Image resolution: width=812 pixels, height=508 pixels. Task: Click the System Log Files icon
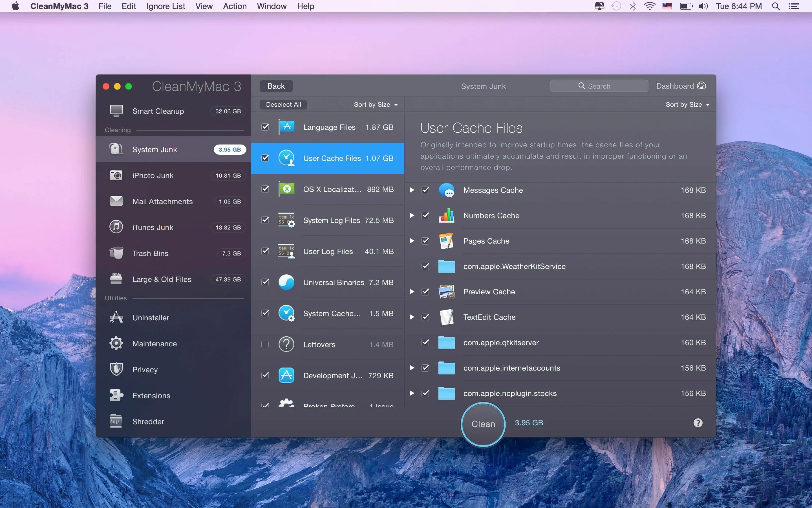(x=286, y=220)
